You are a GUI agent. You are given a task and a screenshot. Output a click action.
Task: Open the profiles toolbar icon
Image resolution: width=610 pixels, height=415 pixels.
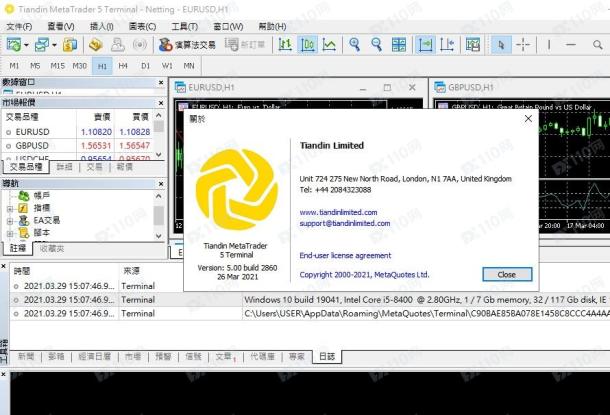pos(42,45)
